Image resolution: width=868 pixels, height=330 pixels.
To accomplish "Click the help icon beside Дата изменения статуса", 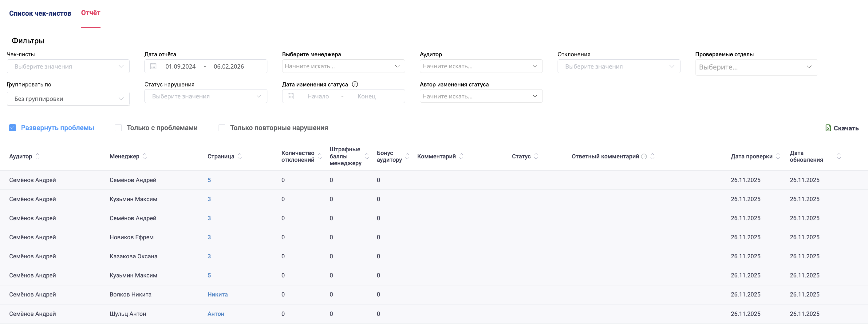I will point(354,84).
